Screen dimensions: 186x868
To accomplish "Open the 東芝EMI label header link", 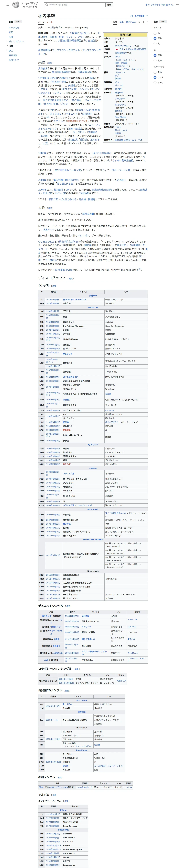I will [x=93, y=296].
